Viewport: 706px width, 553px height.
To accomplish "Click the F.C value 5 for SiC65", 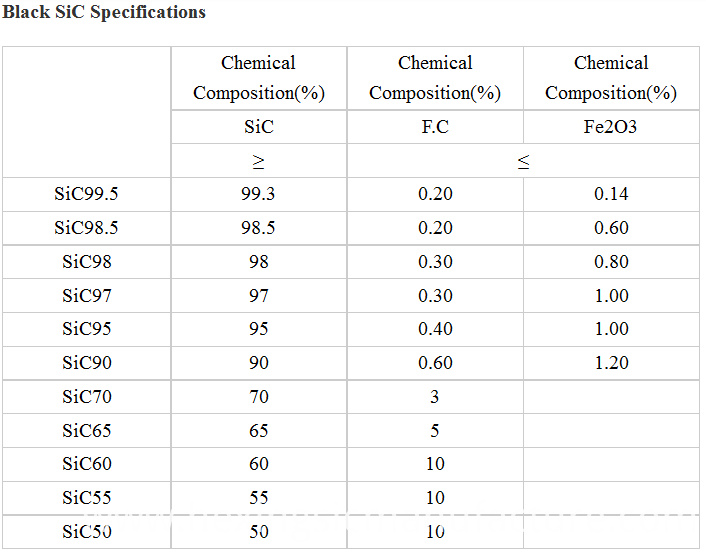I will click(434, 431).
